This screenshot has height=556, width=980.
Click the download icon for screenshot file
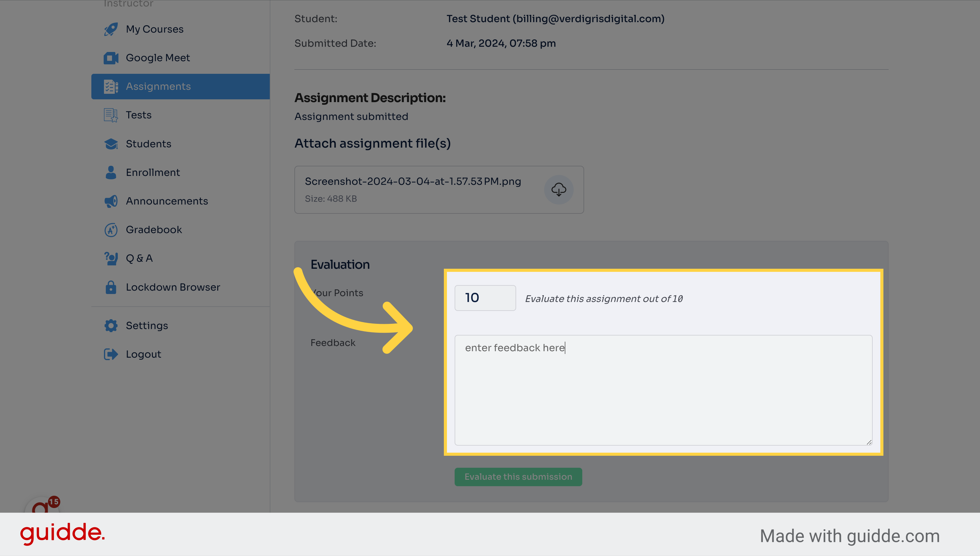click(559, 189)
